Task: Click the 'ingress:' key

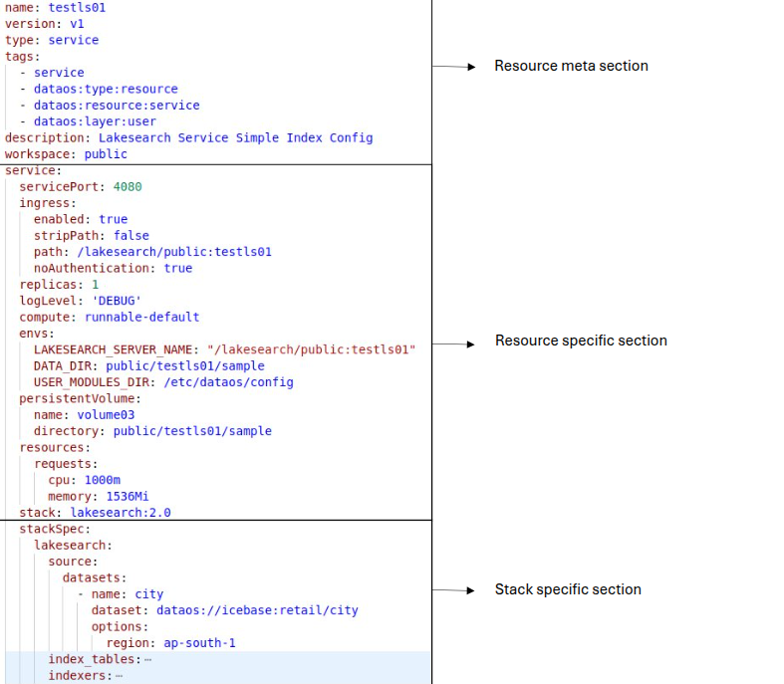Action: click(x=48, y=203)
